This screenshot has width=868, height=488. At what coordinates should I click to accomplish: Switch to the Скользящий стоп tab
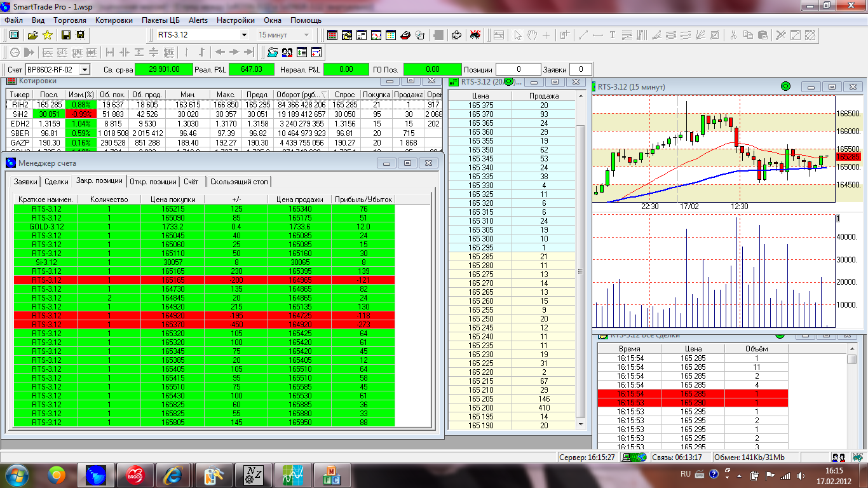click(x=239, y=182)
